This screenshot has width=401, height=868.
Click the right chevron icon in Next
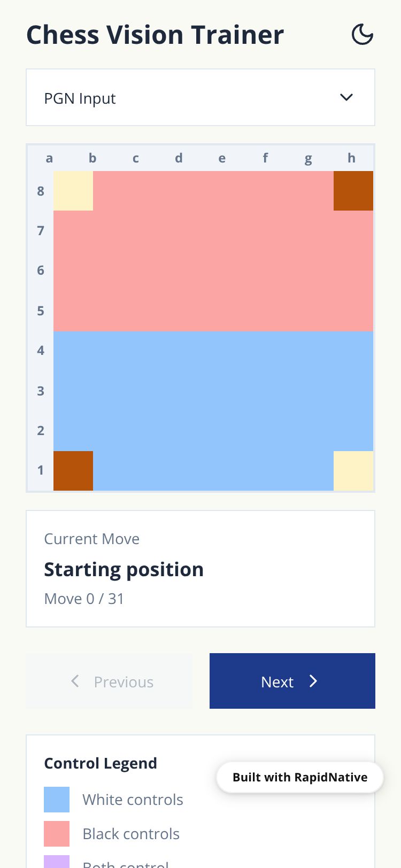313,681
